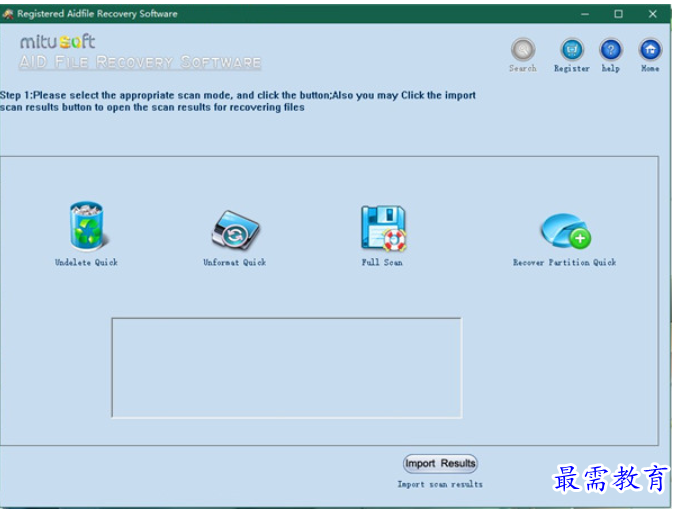Image resolution: width=676 pixels, height=510 pixels.
Task: Click the Import Results button
Action: point(440,463)
